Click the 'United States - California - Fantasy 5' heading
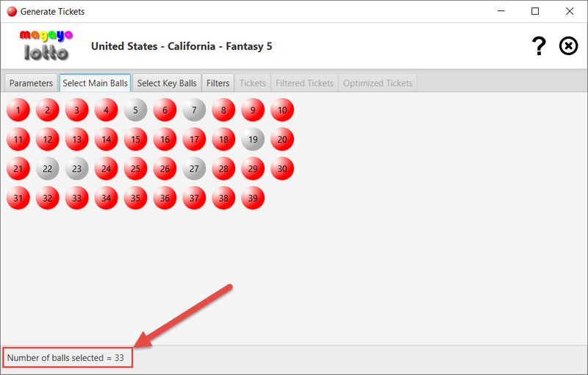 tap(182, 46)
